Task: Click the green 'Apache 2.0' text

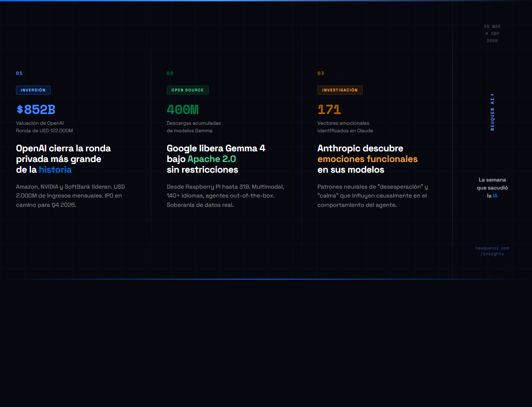Action: (212, 159)
